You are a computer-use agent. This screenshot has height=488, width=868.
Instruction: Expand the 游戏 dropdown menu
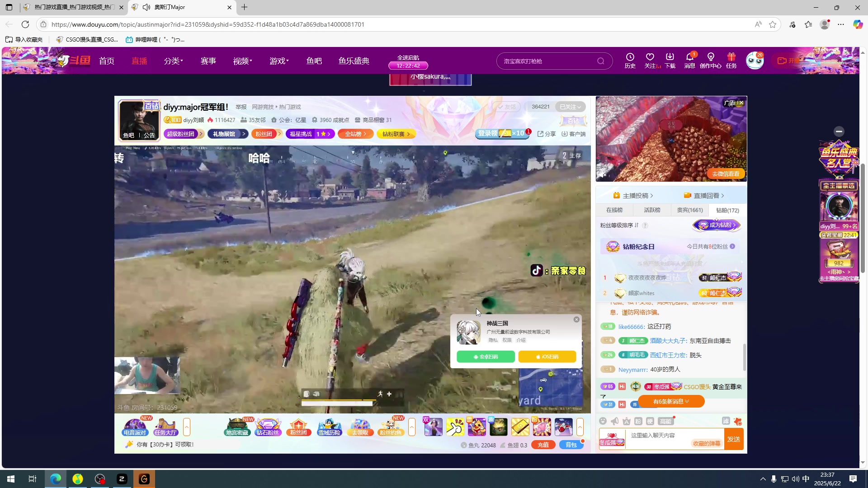click(279, 61)
